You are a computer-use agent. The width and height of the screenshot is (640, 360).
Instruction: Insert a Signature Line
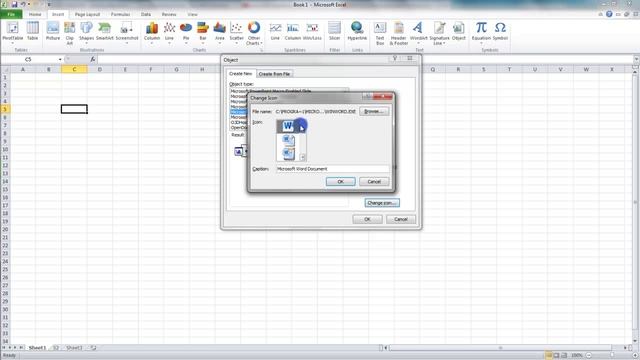pyautogui.click(x=439, y=33)
